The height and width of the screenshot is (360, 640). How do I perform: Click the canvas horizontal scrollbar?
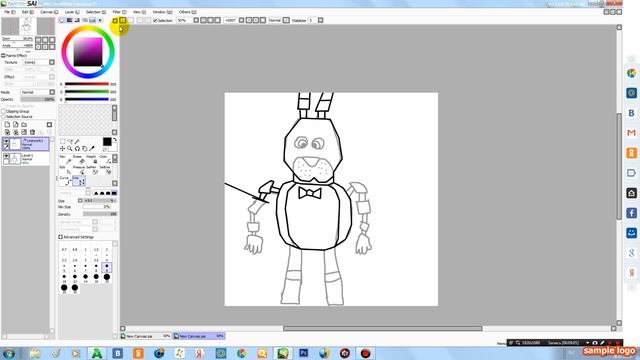[x=382, y=329]
